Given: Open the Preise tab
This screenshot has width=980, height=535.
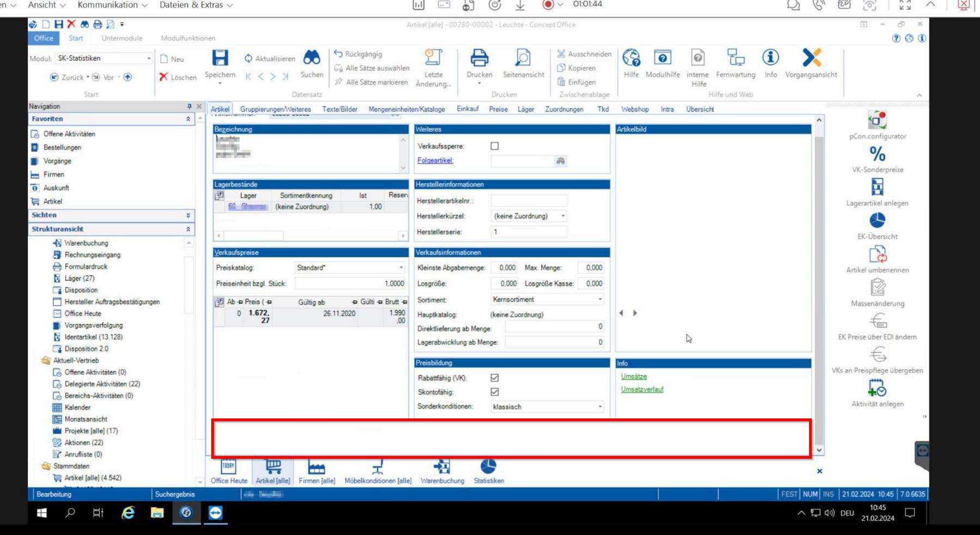Looking at the screenshot, I should pos(498,110).
